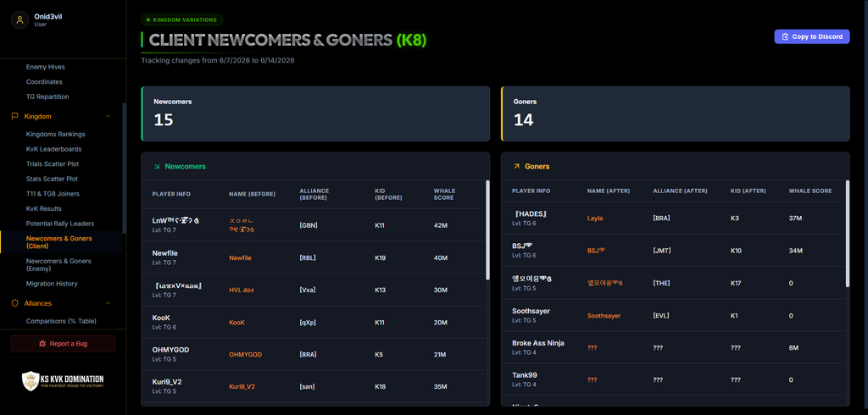Click Goners table scrollbar
Viewport: 868px width, 415px height.
[847, 233]
